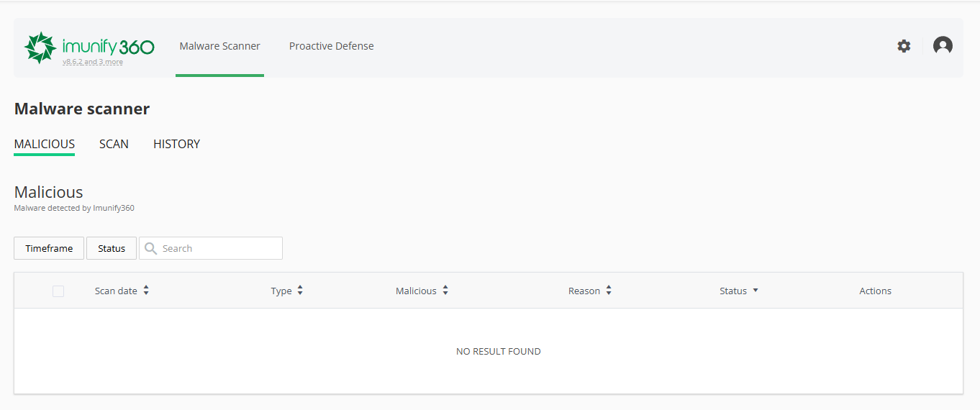Screen dimensions: 980x410
Task: Click the Imunify360 logo icon
Action: click(40, 47)
